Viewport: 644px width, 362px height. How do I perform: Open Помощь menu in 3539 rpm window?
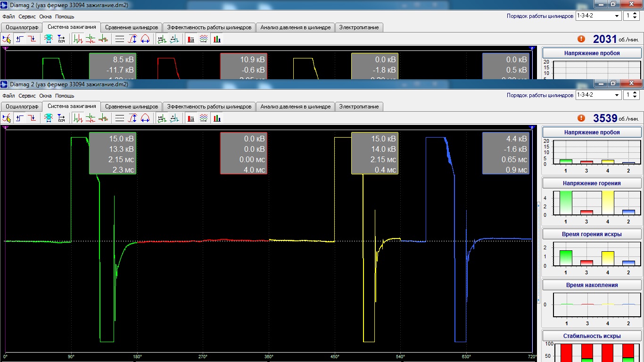point(65,96)
